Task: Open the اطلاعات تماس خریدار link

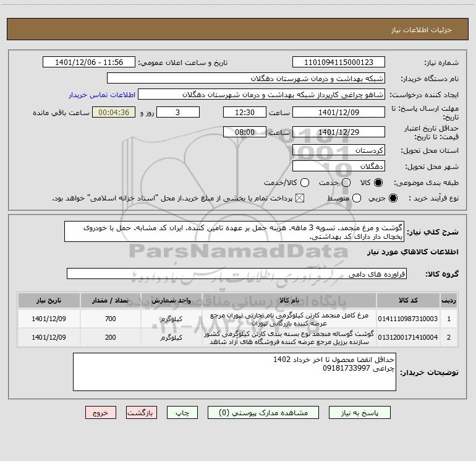Action: point(102,95)
